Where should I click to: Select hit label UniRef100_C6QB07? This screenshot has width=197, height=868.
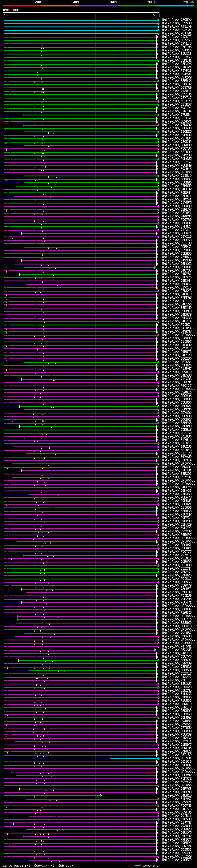pos(177,406)
